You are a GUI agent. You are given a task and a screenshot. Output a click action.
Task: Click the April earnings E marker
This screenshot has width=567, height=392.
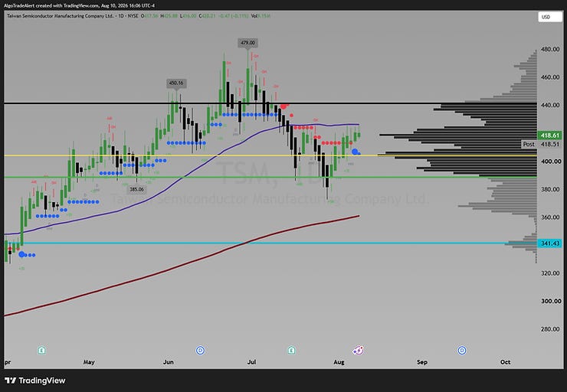coord(42,350)
